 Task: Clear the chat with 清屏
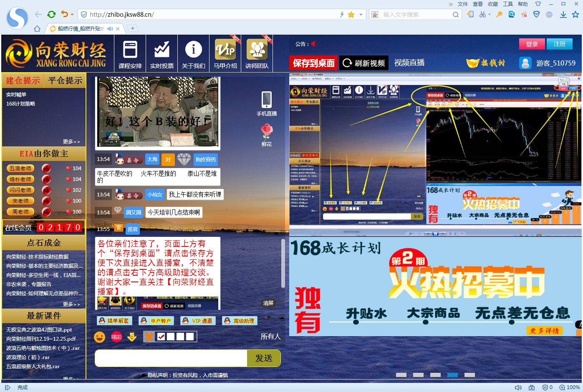click(268, 303)
